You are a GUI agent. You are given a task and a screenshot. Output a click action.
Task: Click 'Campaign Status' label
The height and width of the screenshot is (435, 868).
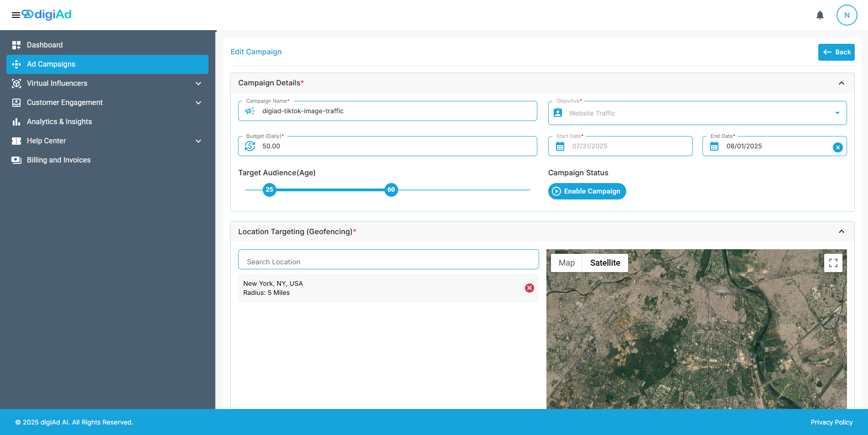578,173
